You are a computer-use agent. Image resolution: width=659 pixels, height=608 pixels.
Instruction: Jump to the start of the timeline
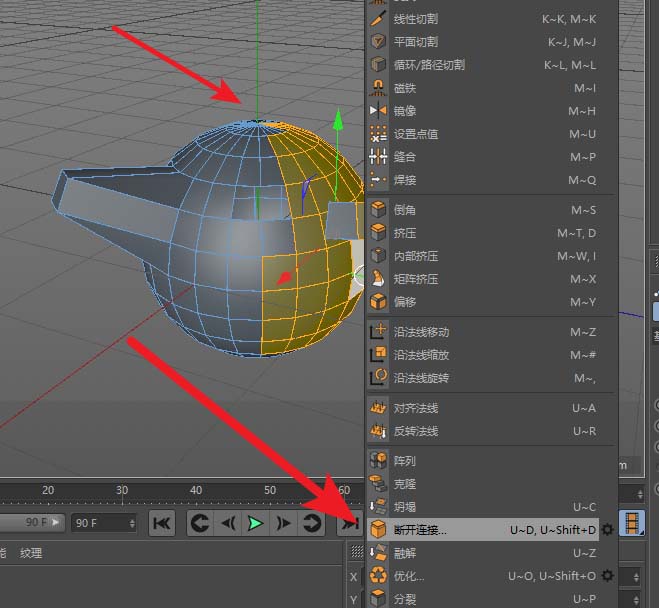click(x=162, y=522)
